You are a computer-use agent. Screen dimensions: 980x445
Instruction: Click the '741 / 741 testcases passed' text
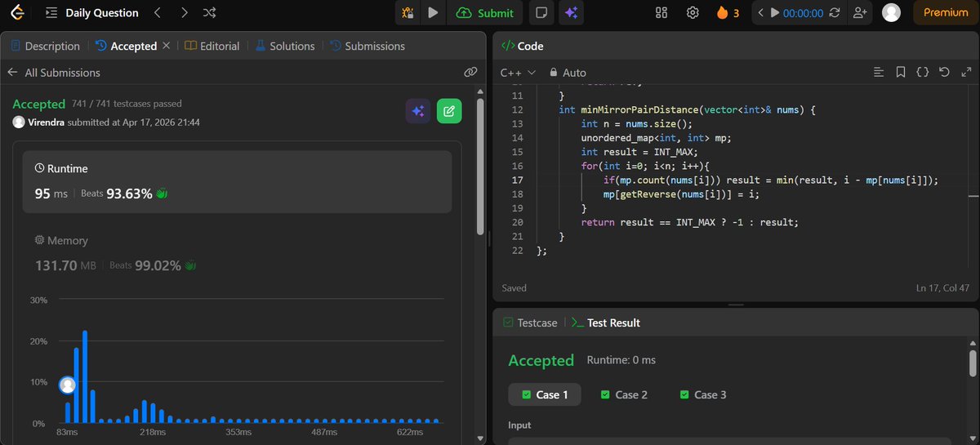point(127,104)
